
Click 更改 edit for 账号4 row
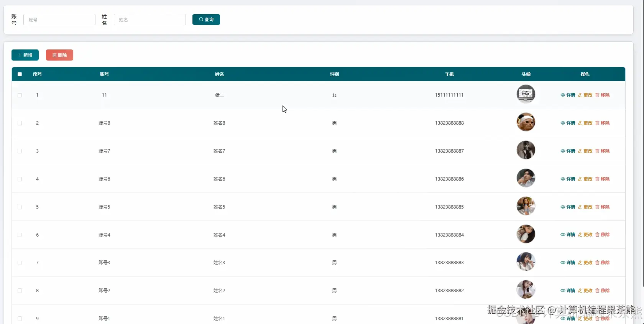coord(585,235)
